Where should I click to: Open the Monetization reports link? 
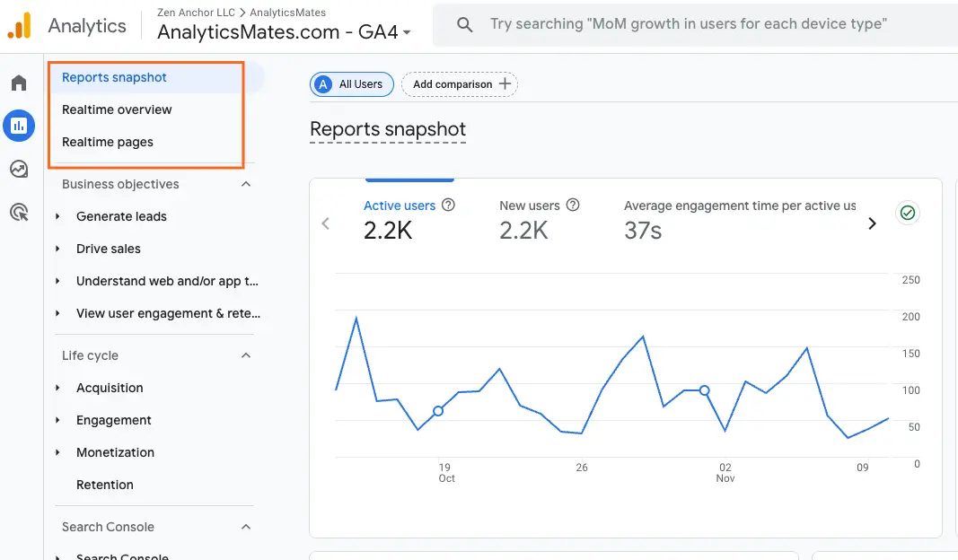point(116,452)
